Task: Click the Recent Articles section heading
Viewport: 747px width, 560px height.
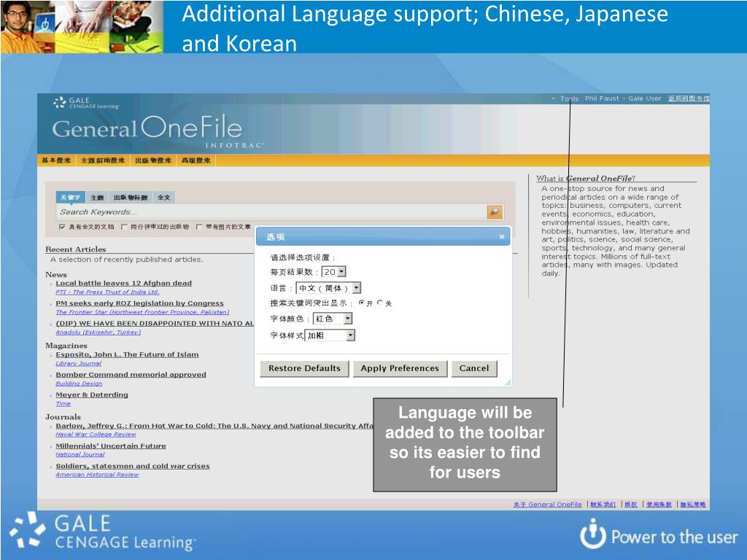Action: click(x=76, y=249)
